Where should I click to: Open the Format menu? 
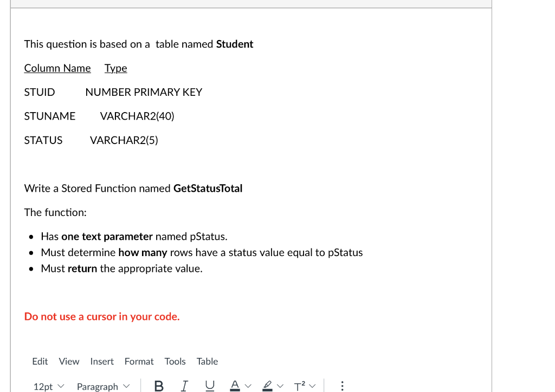[139, 361]
